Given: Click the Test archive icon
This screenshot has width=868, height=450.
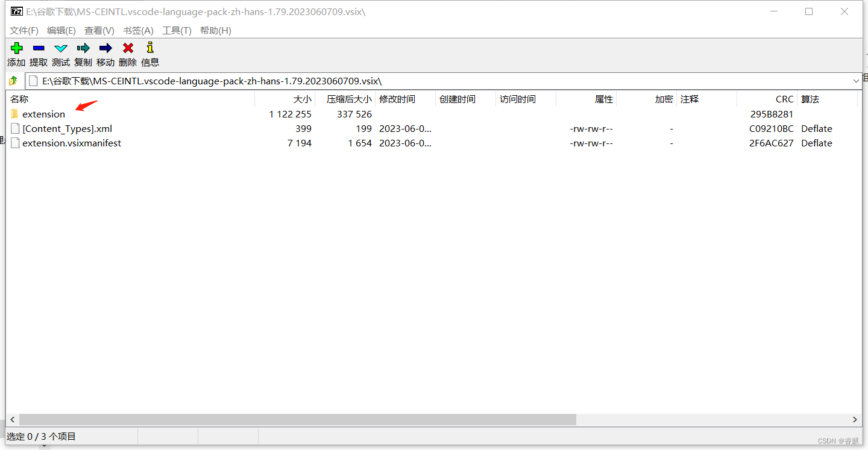Looking at the screenshot, I should pos(61,48).
